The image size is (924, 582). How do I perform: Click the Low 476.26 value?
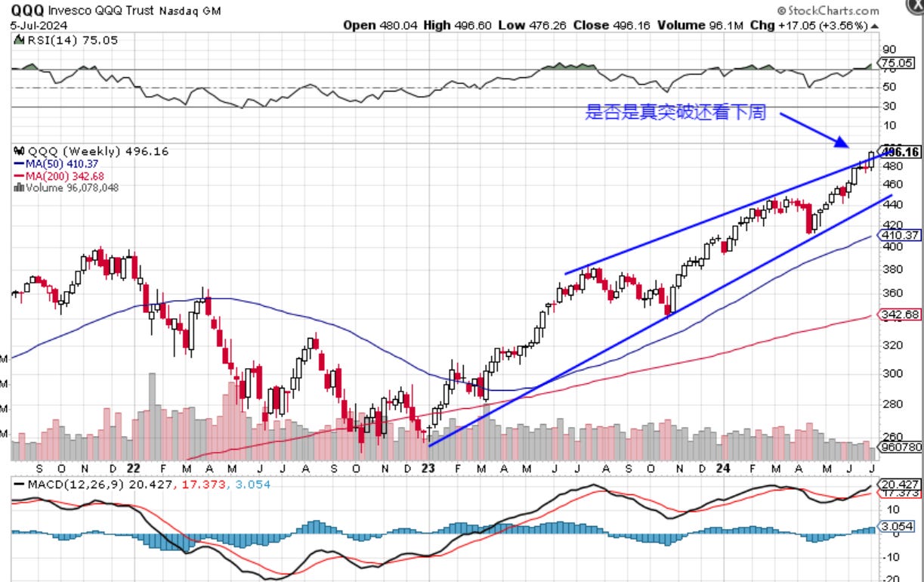click(533, 25)
